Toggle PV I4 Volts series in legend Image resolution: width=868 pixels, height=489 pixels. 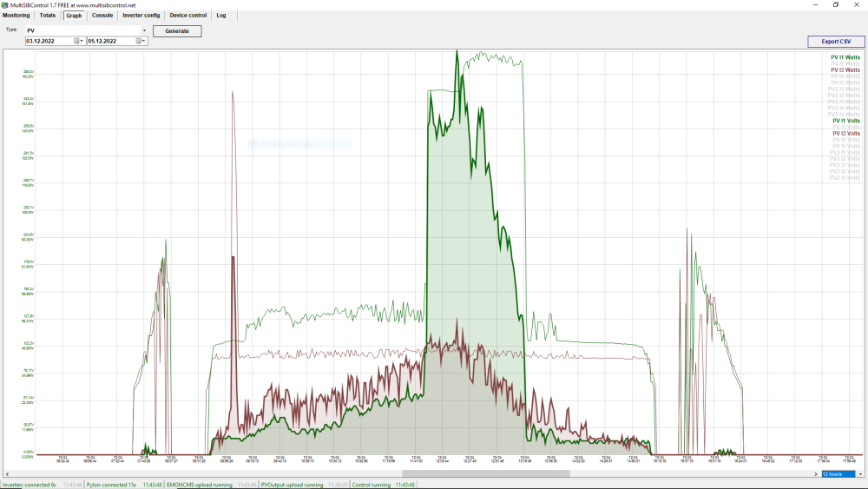[x=845, y=140]
